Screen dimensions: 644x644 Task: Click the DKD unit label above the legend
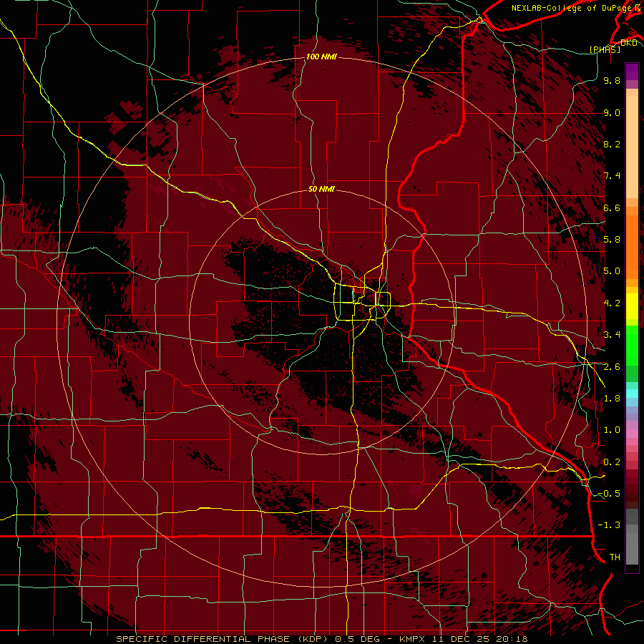(629, 43)
